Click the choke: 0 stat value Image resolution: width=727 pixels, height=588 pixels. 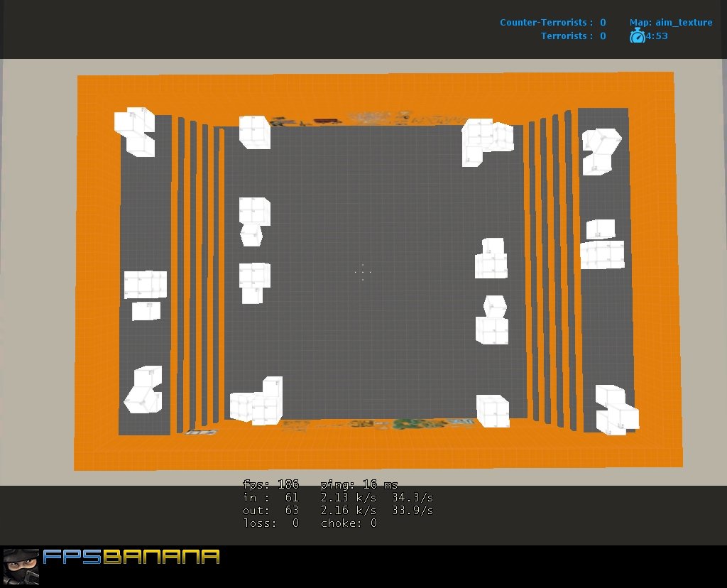(x=348, y=523)
